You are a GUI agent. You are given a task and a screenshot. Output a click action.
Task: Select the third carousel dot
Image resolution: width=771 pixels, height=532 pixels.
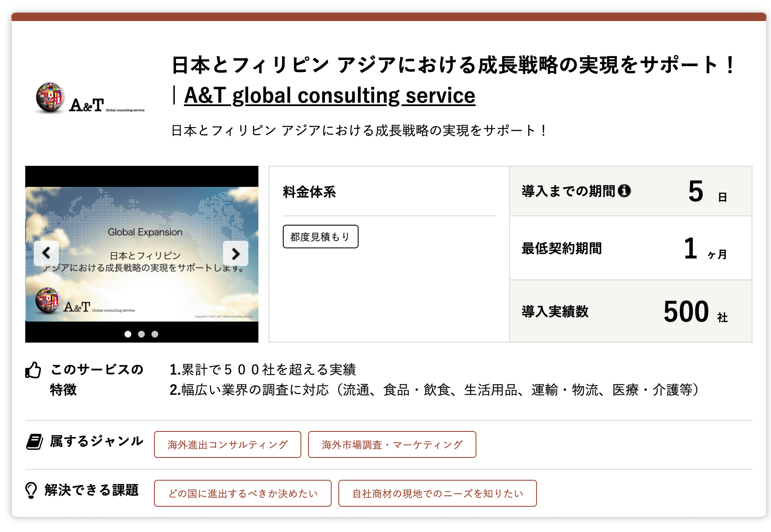pos(155,334)
